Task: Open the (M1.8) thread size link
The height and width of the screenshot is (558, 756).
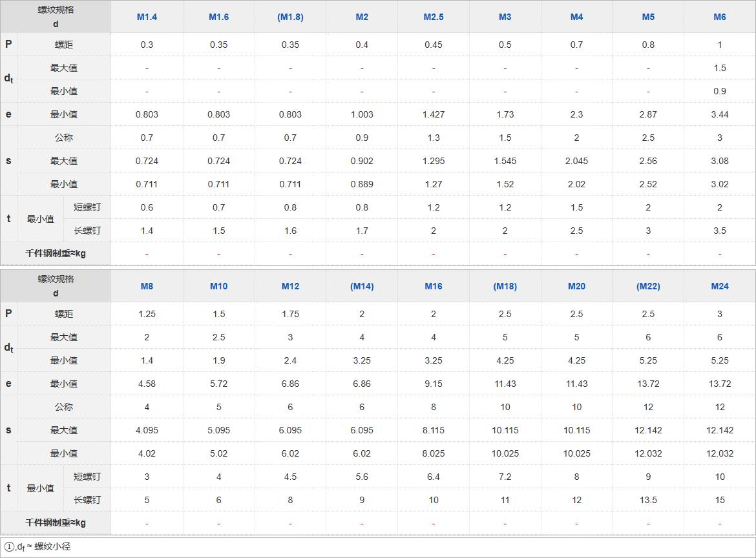Action: click(290, 17)
